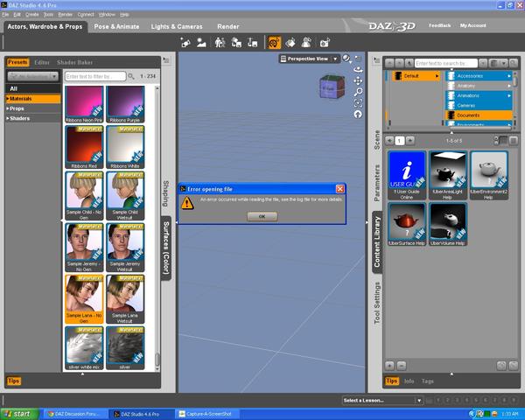
Task: Open the draw style sphere icon in viewport
Action: (346, 59)
